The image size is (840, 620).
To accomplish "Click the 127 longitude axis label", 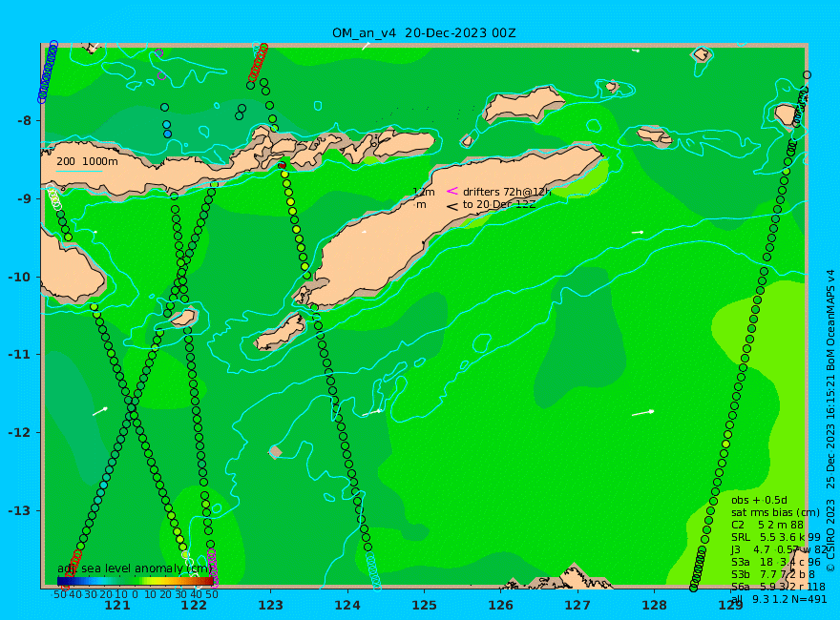I will point(577,606).
